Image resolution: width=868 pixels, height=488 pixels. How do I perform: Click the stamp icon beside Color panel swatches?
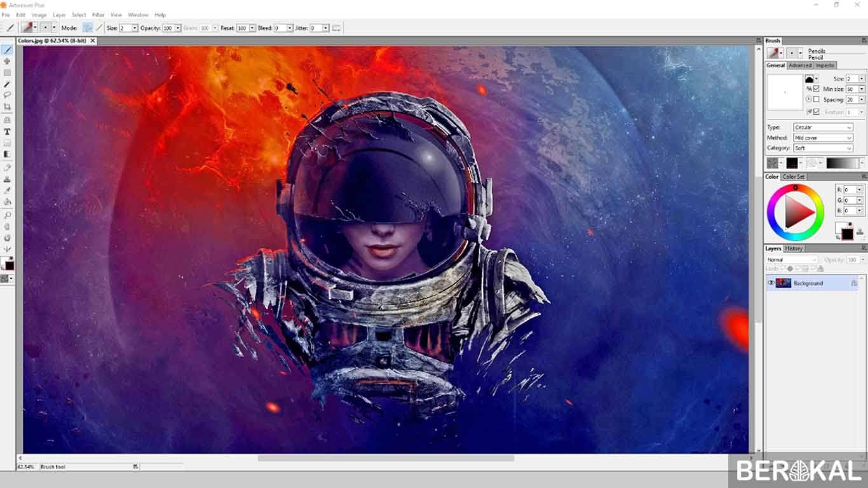[860, 232]
